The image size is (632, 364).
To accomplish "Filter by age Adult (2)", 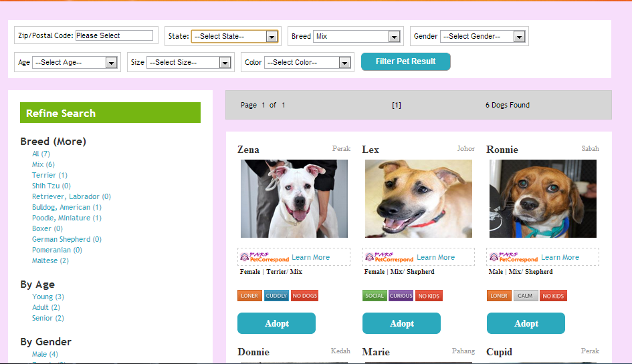I will (x=46, y=307).
